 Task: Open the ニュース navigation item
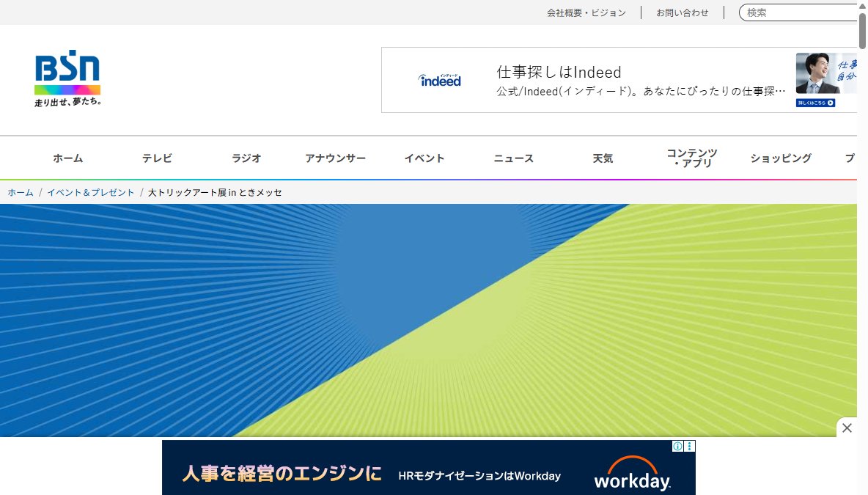click(x=514, y=158)
